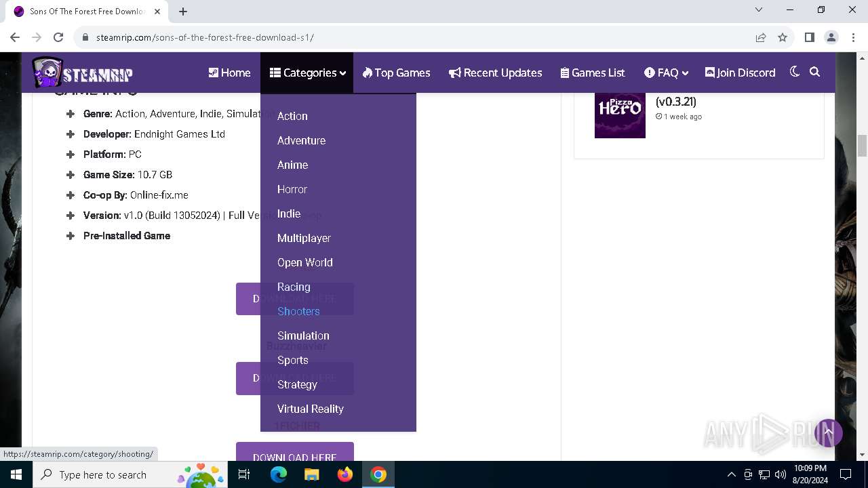The width and height of the screenshot is (868, 488).
Task: Open Join Discord link
Action: [x=740, y=73]
